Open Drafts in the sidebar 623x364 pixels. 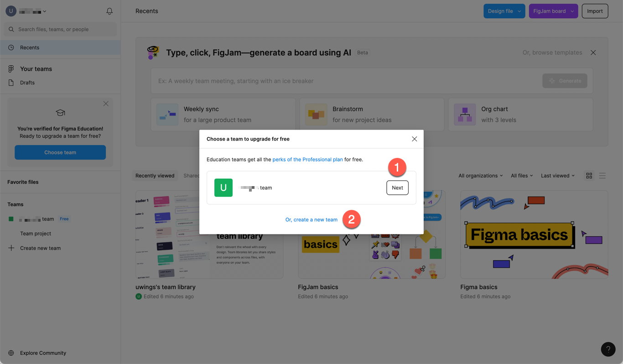27,83
